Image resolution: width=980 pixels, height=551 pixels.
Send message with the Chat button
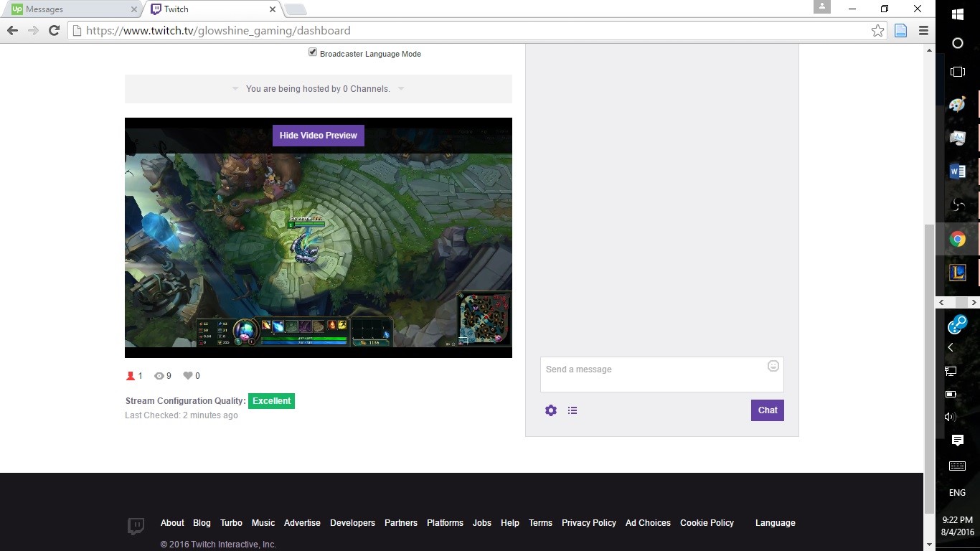click(768, 410)
